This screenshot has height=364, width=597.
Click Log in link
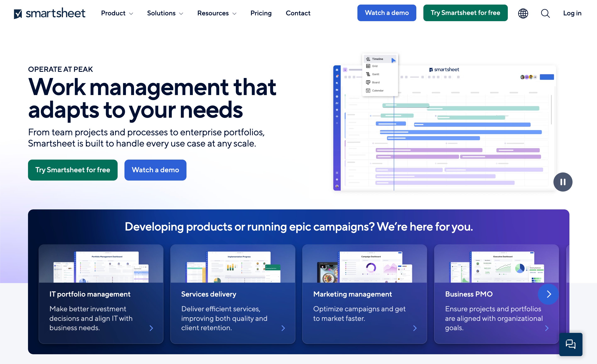point(572,13)
